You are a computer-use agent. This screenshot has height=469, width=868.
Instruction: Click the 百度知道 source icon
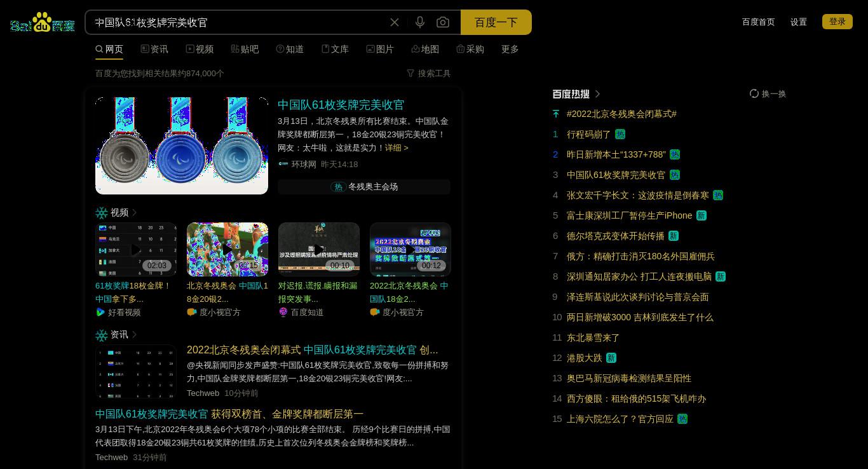click(283, 312)
